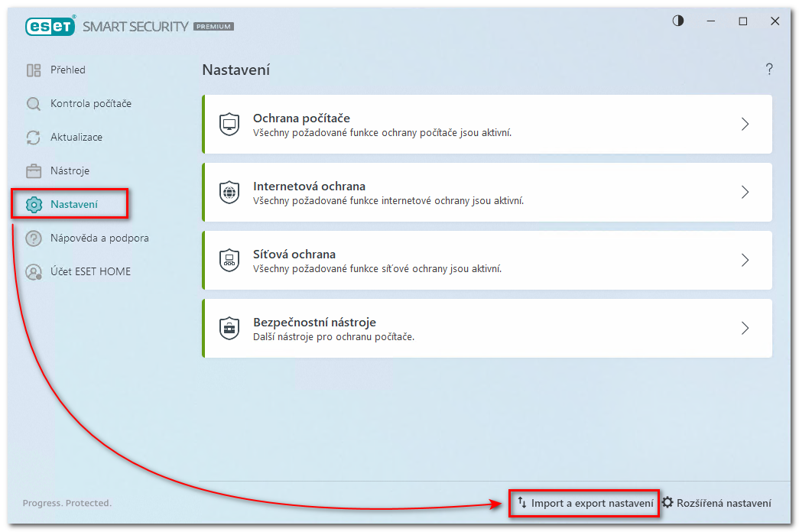Click the Internetová ochrana globe shield icon
The height and width of the screenshot is (532, 799).
pos(229,192)
